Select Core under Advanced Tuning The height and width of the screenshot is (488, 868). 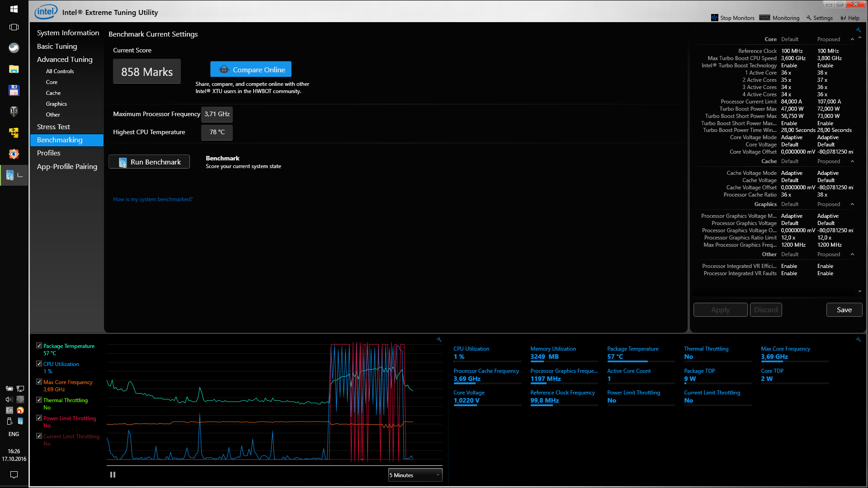[x=52, y=82]
